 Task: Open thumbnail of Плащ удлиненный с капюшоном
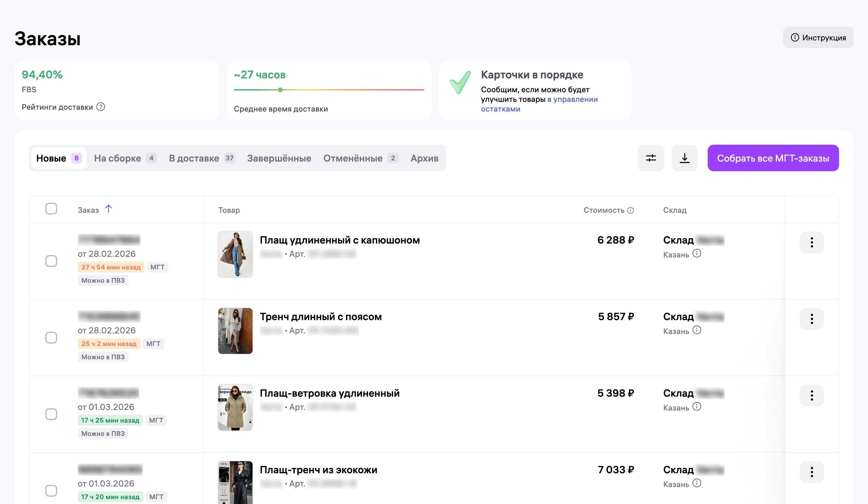click(235, 254)
